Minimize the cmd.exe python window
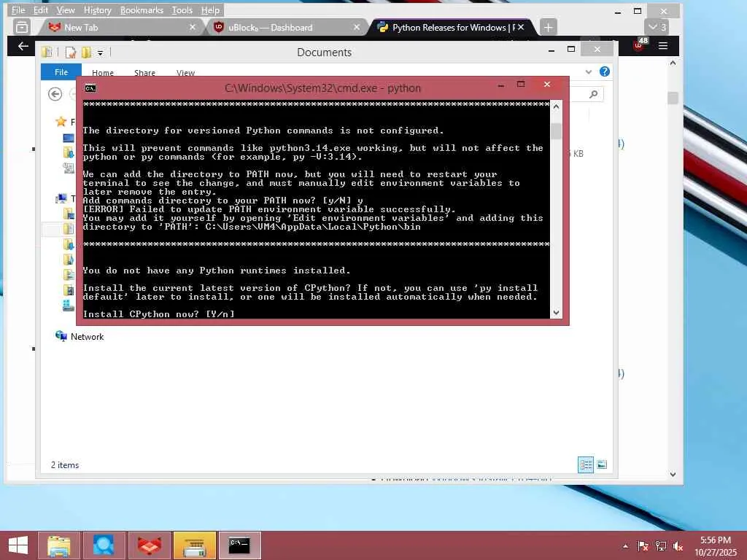 501,85
